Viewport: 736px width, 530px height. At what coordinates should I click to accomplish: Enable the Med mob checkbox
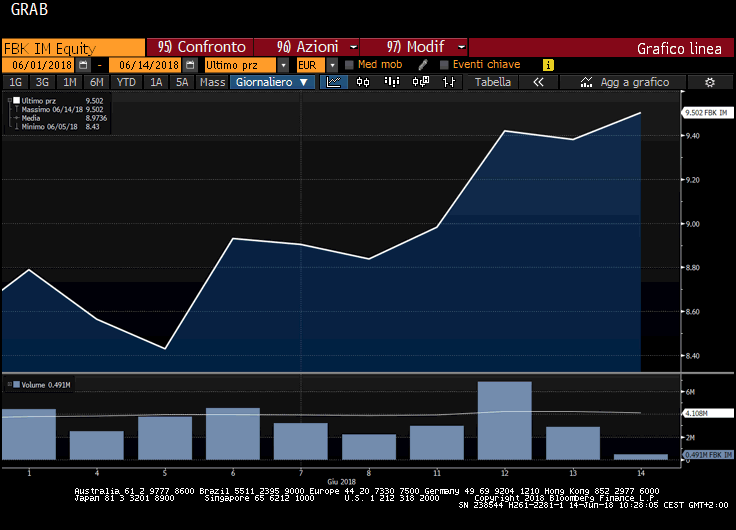348,65
